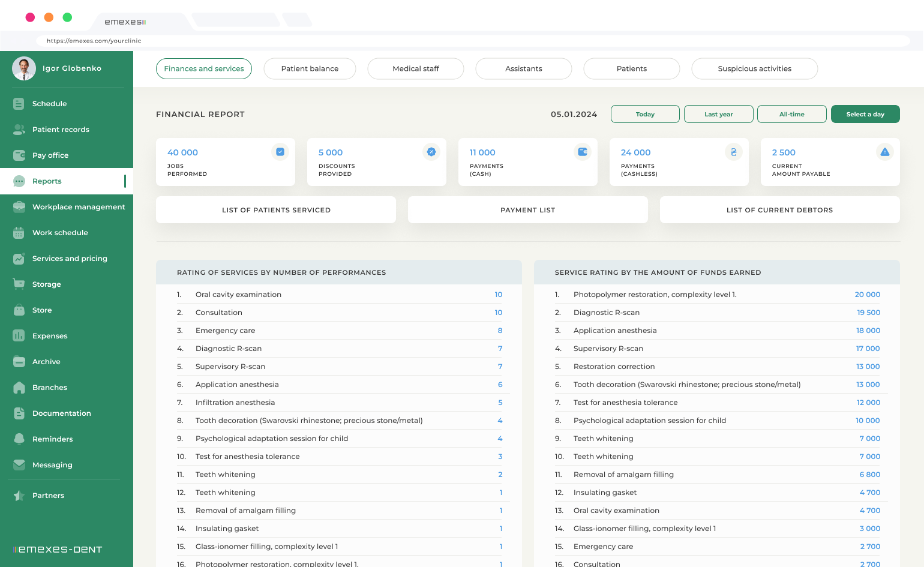Click the 19 500 Diagnostic R-scan amount

pos(869,313)
